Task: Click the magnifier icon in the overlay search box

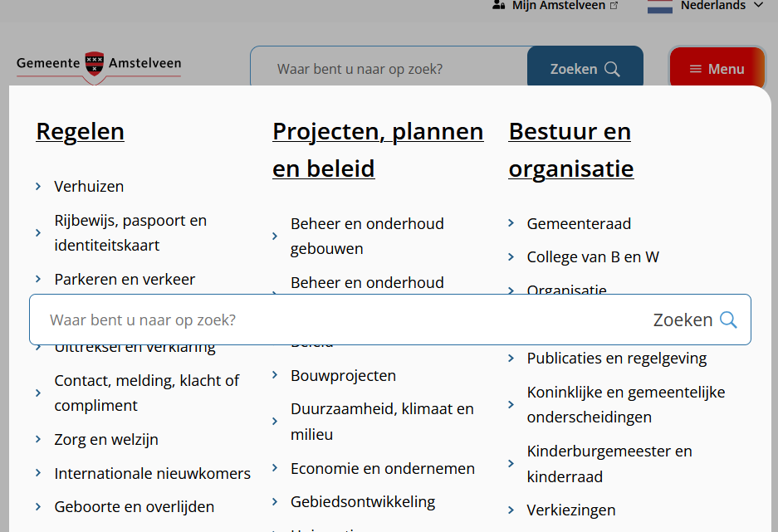Action: [728, 320]
